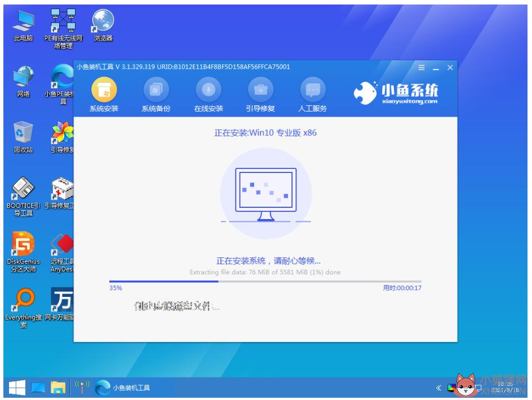532x400 pixels.
Task: Open the 系统安装 tab
Action: click(104, 95)
